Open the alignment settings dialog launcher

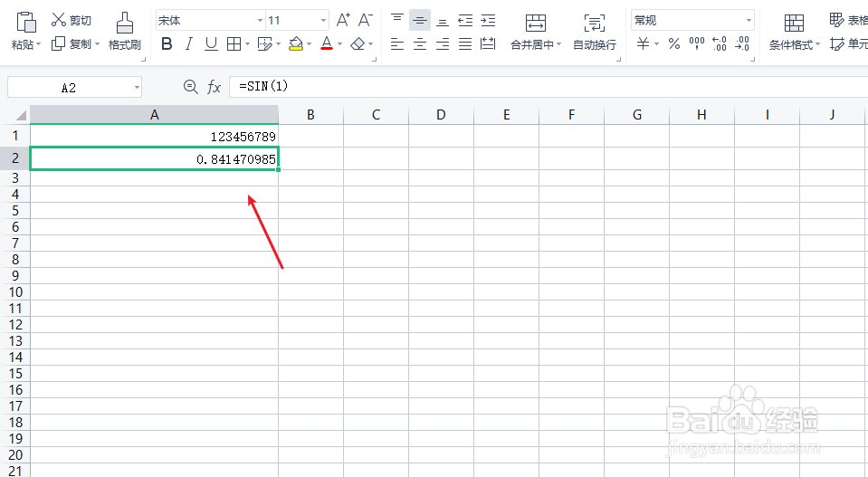618,59
